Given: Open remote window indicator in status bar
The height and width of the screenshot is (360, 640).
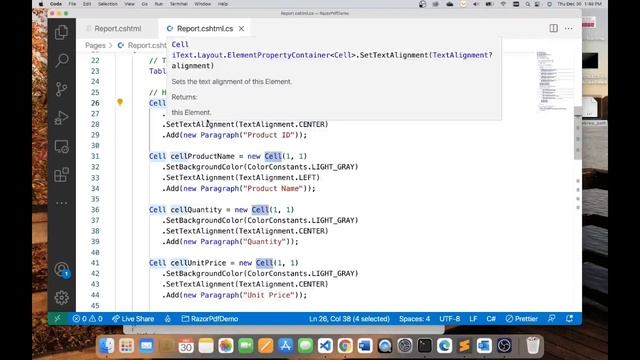Looking at the screenshot, I should coord(57,319).
